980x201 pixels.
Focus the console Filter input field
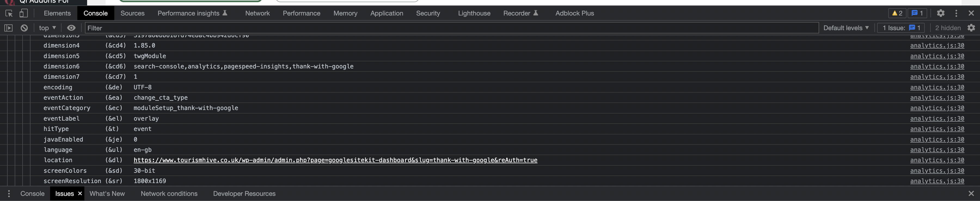click(x=452, y=28)
